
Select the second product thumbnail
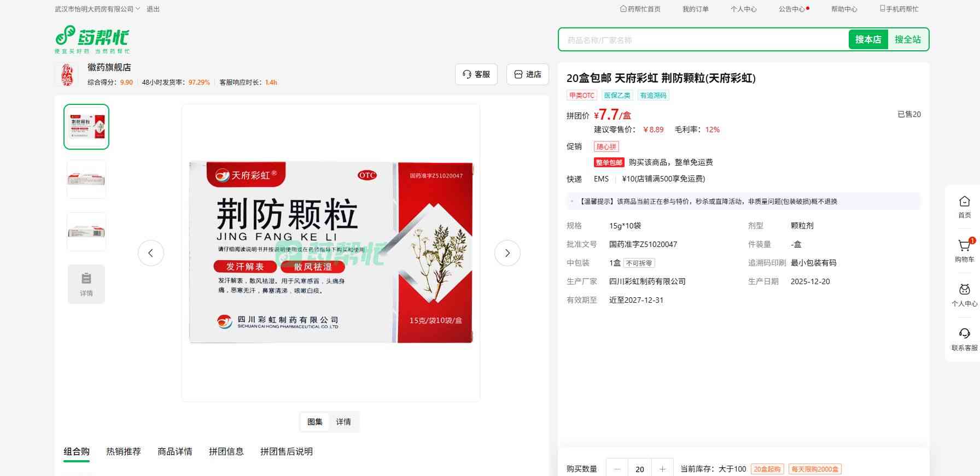(86, 179)
